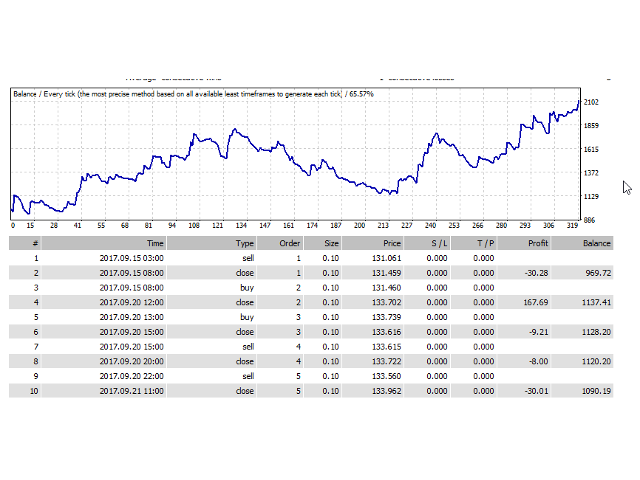Click the Size column header
The width and height of the screenshot is (640, 480).
point(322,243)
